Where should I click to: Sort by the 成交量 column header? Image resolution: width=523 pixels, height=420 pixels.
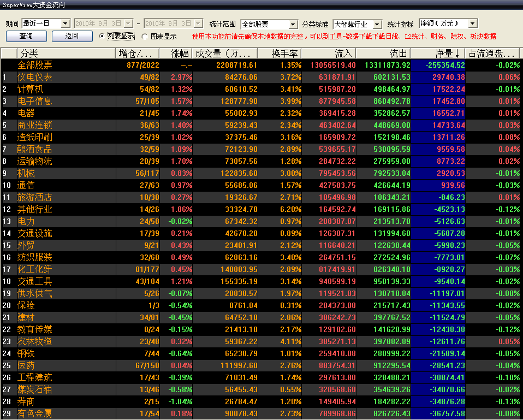[x=225, y=54]
